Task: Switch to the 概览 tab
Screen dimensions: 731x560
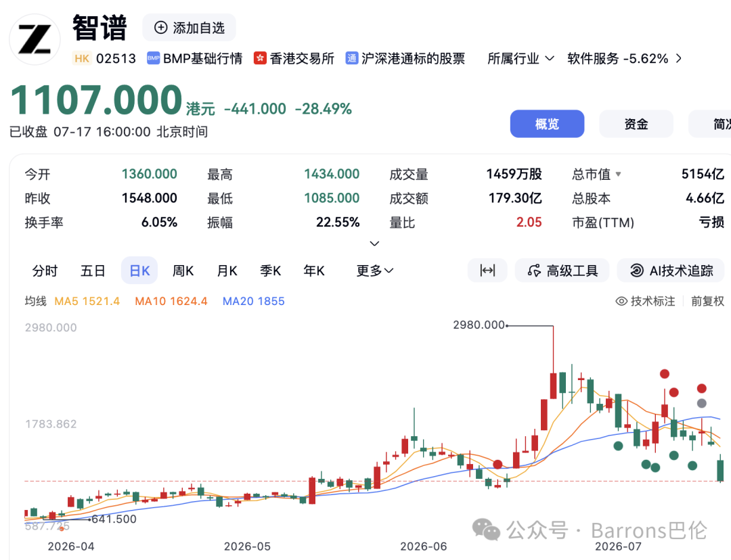Action: [547, 124]
